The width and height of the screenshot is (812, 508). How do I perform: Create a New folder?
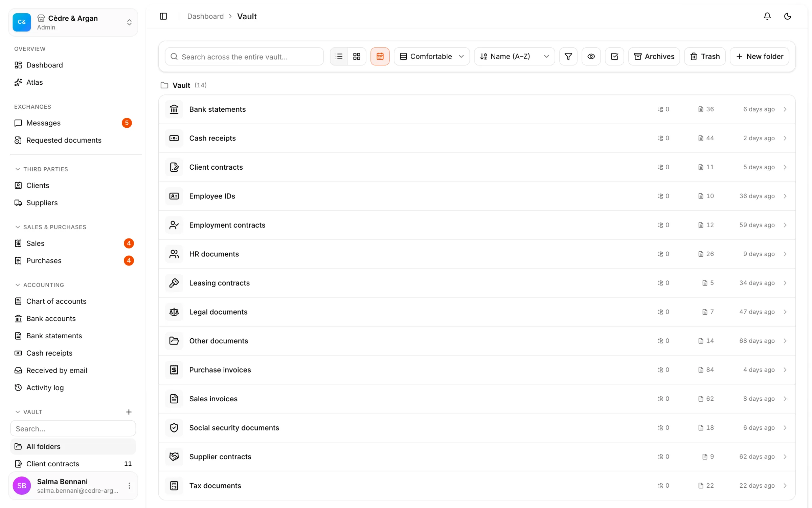tap(759, 56)
